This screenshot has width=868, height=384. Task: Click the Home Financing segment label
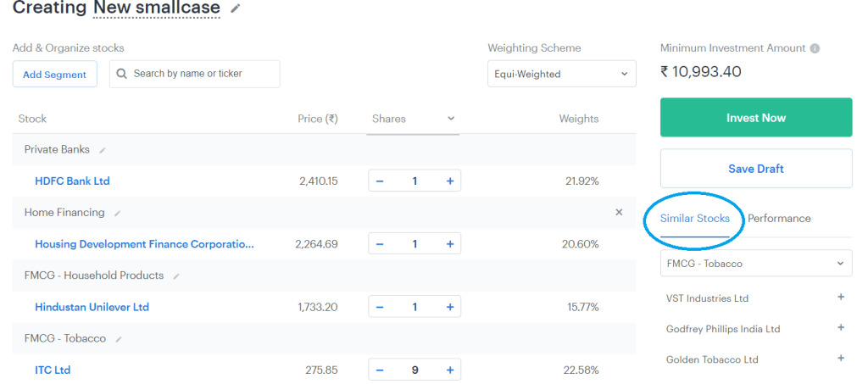(64, 213)
